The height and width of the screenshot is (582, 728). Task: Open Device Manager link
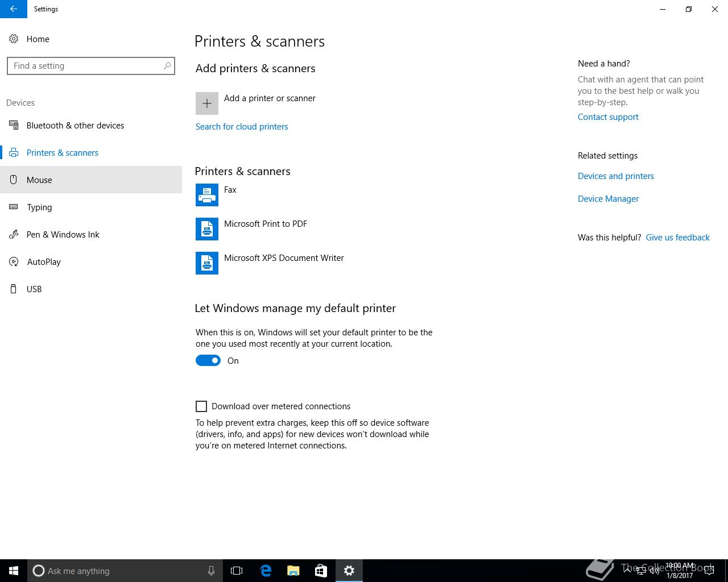point(608,198)
